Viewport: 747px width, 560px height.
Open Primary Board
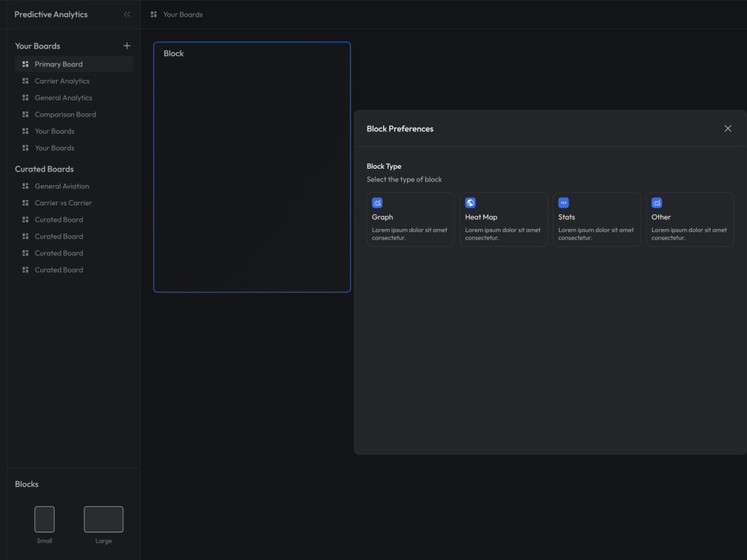pos(74,63)
